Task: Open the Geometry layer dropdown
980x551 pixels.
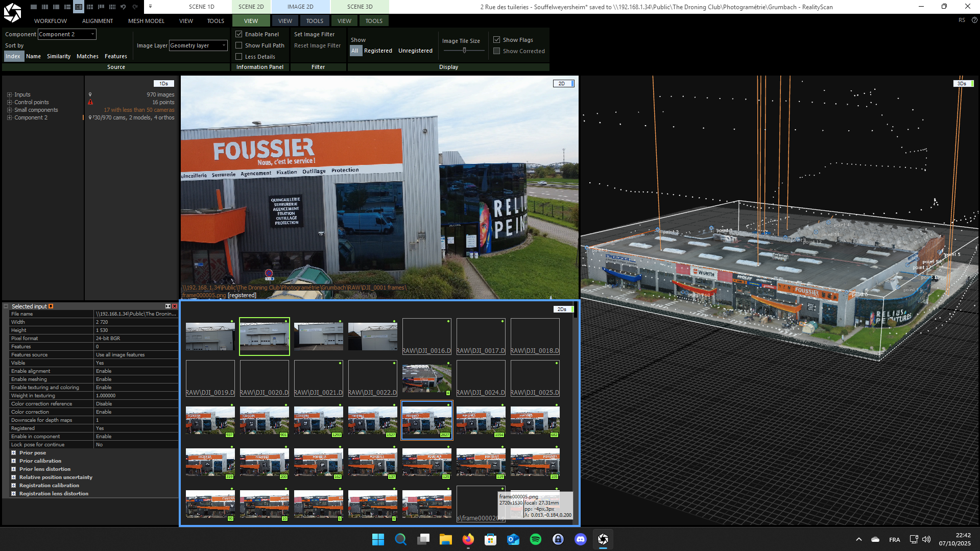Action: (x=198, y=45)
